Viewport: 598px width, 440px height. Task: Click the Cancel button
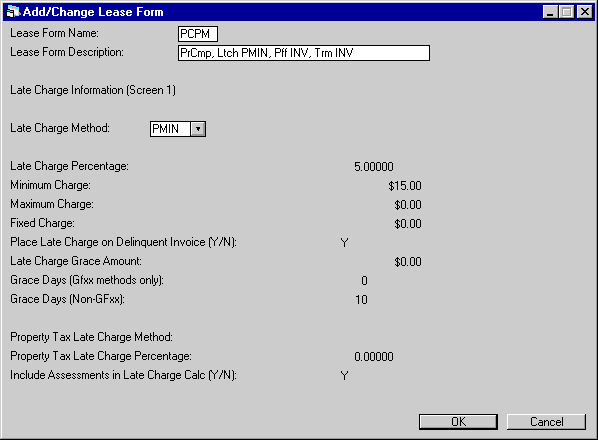click(x=546, y=422)
